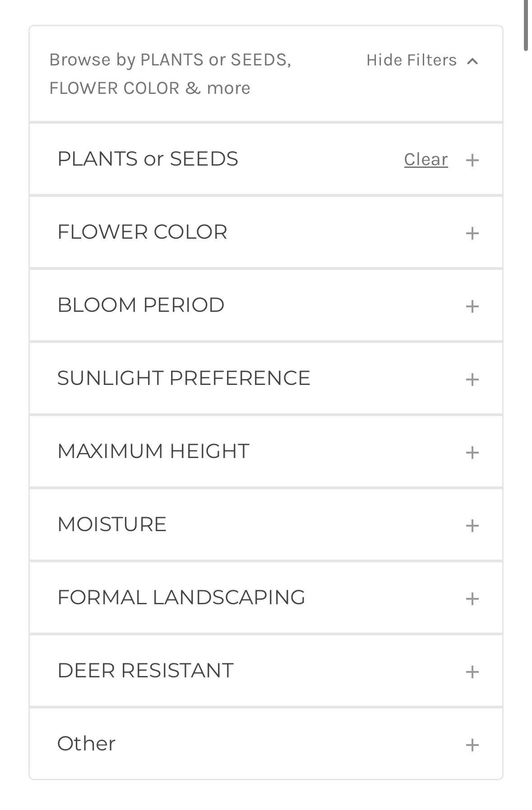Click the plus icon beside MOISTURE

click(472, 525)
